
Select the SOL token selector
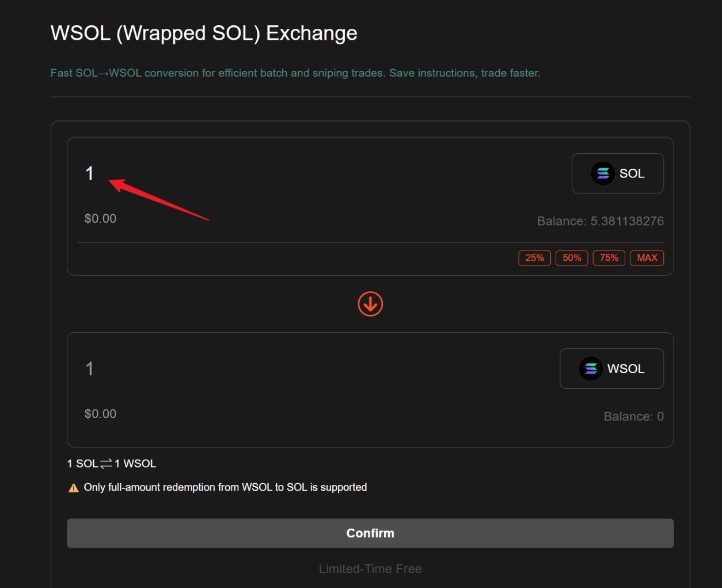[618, 173]
